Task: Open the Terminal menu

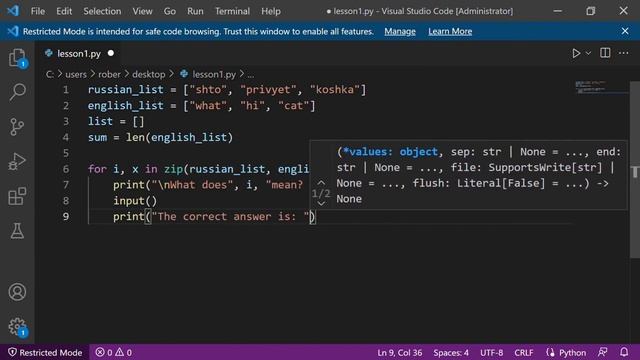Action: coord(232,11)
